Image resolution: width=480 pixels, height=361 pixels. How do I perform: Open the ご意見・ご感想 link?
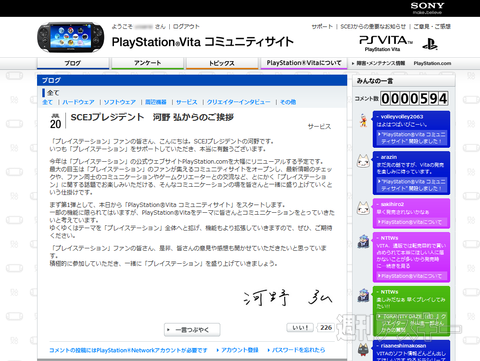pos(432,26)
